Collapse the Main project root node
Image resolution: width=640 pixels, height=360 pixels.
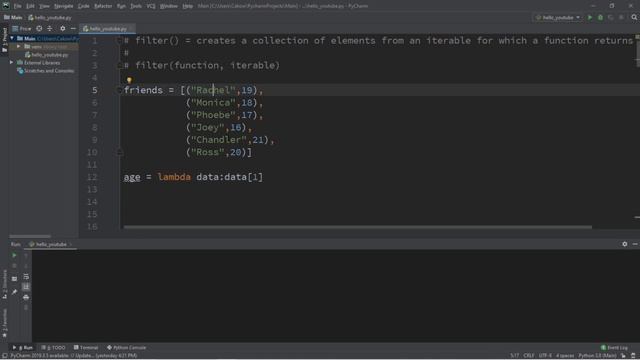coord(12,38)
